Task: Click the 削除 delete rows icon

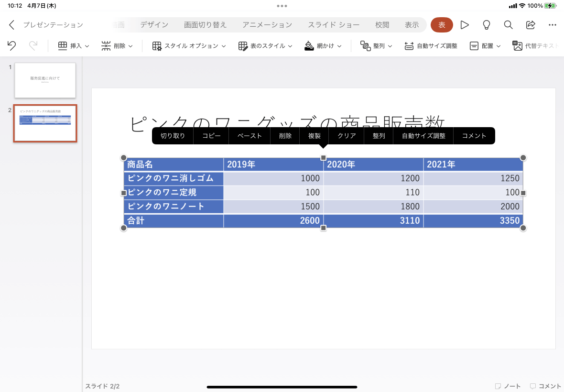Action: coord(106,46)
